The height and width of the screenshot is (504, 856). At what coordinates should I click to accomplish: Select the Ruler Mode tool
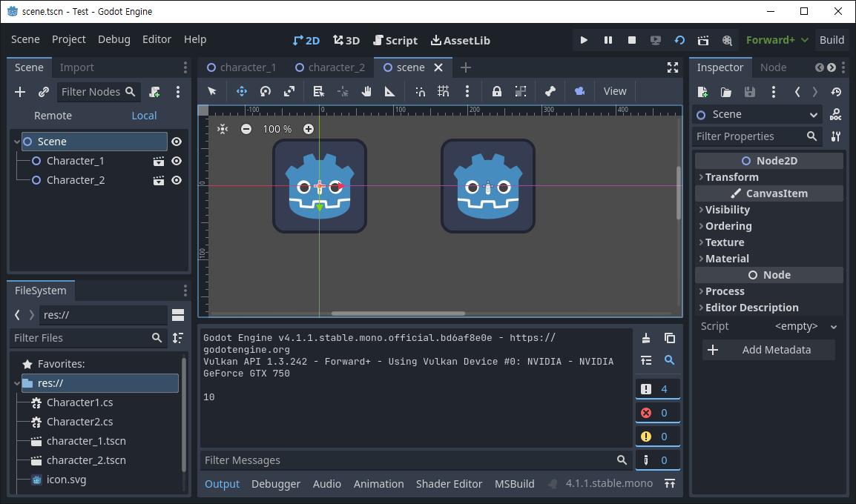tap(389, 91)
